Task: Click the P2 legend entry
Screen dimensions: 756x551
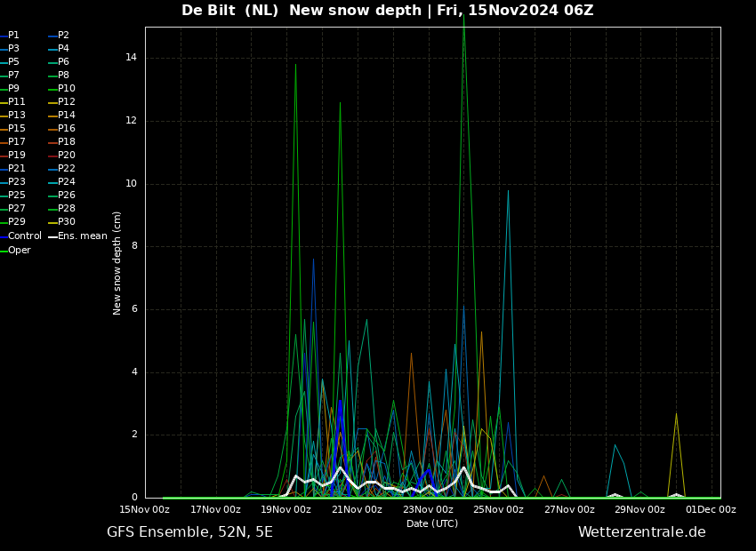Action: pos(59,36)
